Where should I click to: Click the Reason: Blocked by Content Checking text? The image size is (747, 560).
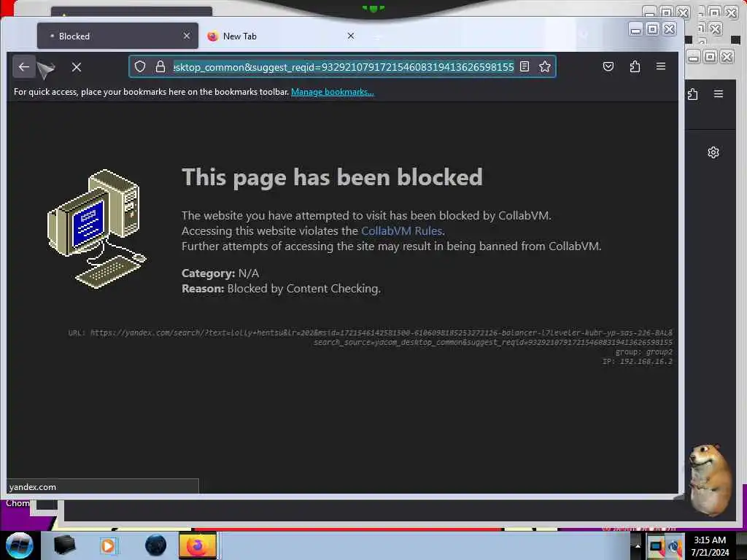pyautogui.click(x=281, y=289)
